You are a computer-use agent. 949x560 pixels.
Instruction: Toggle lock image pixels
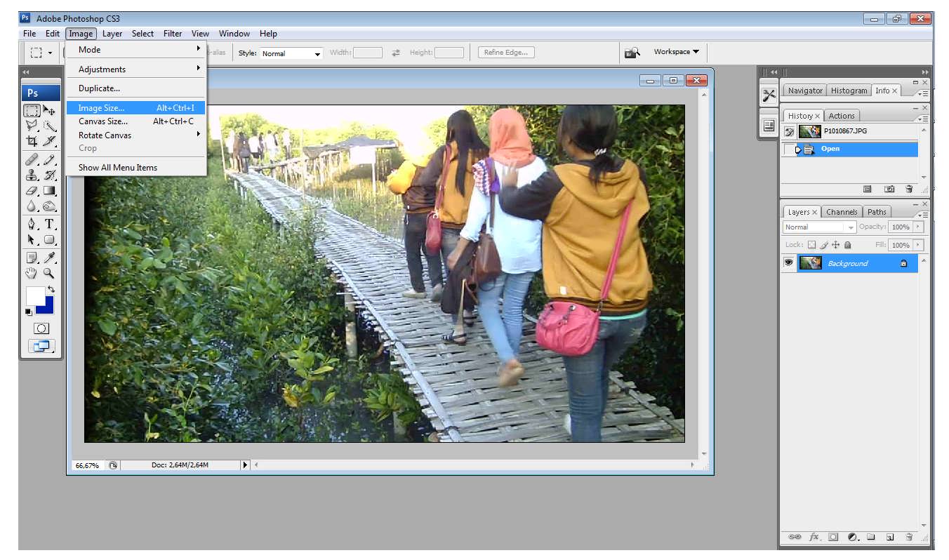(x=824, y=245)
